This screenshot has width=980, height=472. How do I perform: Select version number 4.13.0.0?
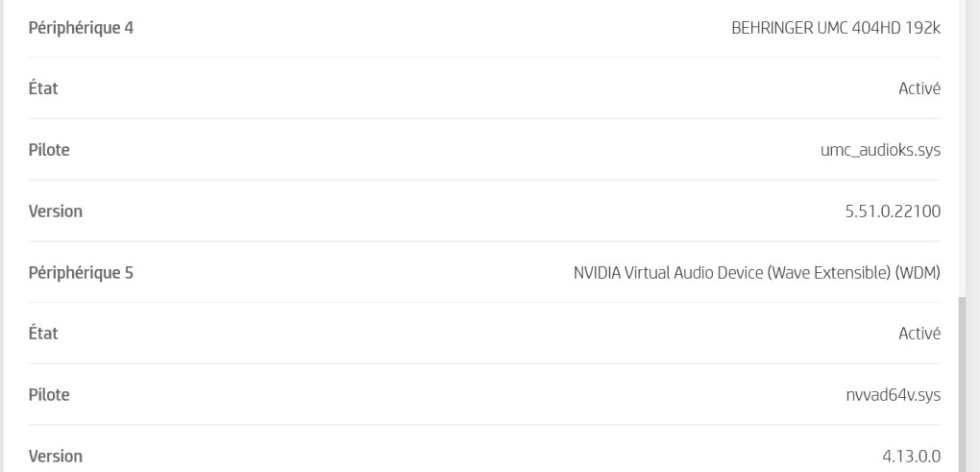pyautogui.click(x=911, y=457)
